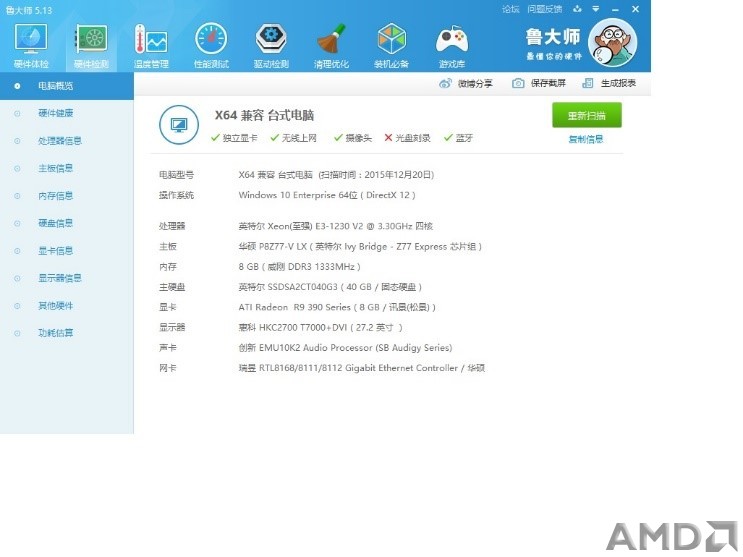Screen dimensions: 743x557
Task: Click the RTL8168 Gigabit Ethernet Controller value
Action: (x=362, y=368)
